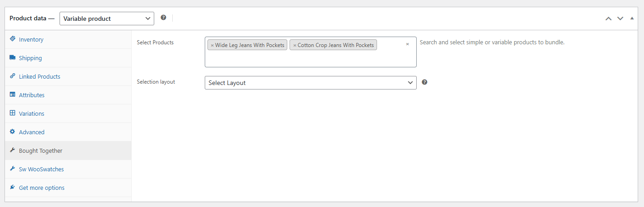Image resolution: width=644 pixels, height=207 pixels.
Task: Switch to the Variations tab
Action: tap(32, 113)
